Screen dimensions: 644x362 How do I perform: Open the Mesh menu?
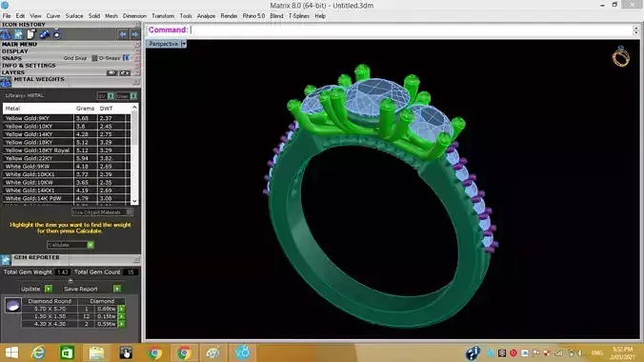tap(111, 16)
